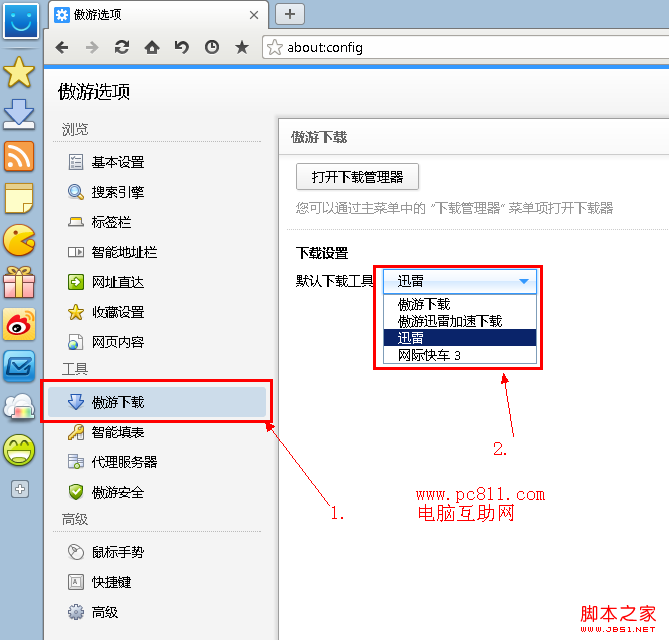Viewport: 669px width, 640px height.
Task: Choose highlighted 迅雷 option in dropdown list
Action: (460, 337)
